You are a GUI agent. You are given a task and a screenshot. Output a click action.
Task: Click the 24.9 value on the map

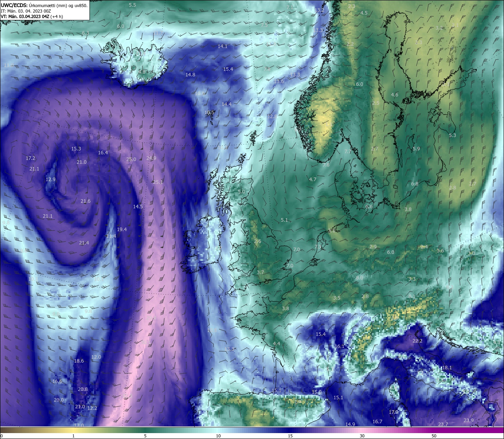pyautogui.click(x=151, y=158)
